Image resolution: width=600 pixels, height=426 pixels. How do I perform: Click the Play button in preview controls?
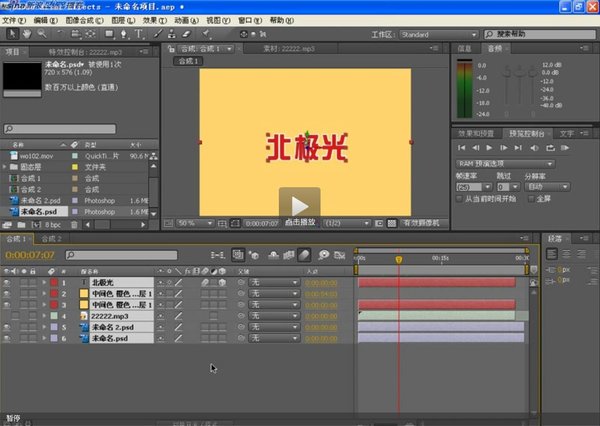[x=488, y=147]
